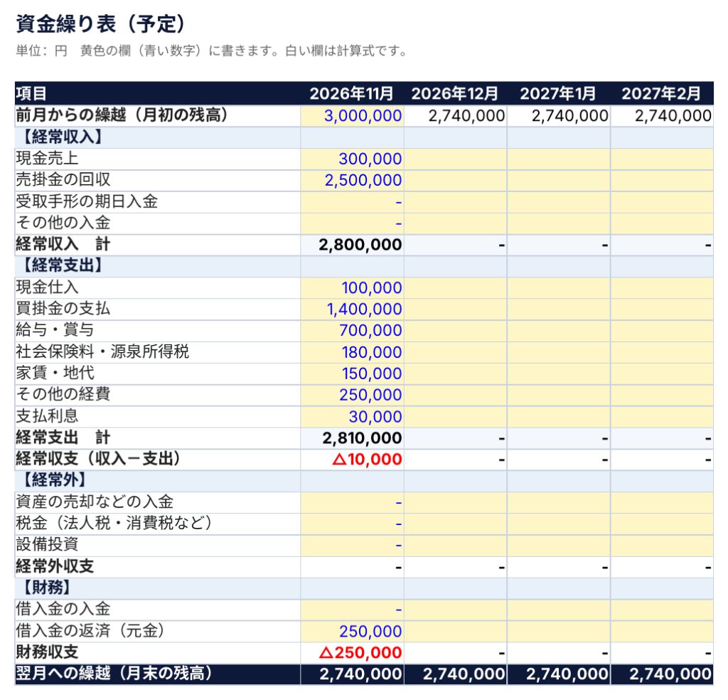Select the 借入金の入金 row label

(63, 610)
